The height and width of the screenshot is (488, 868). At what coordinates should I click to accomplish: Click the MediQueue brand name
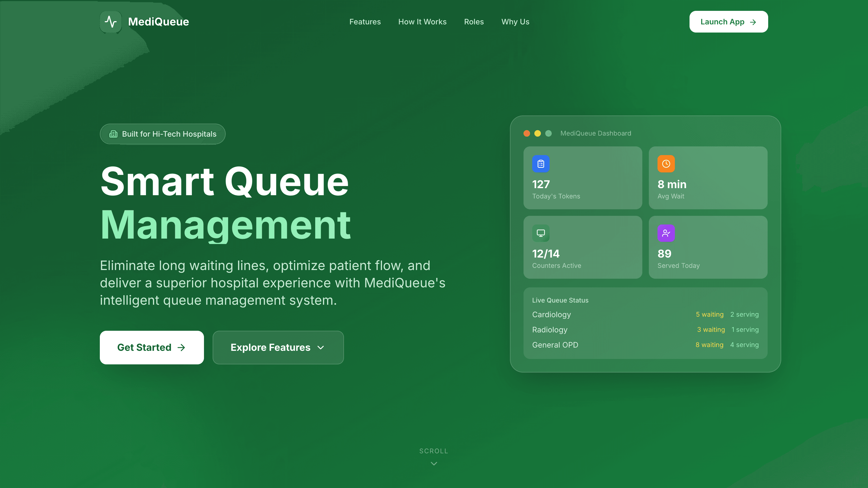(x=158, y=22)
